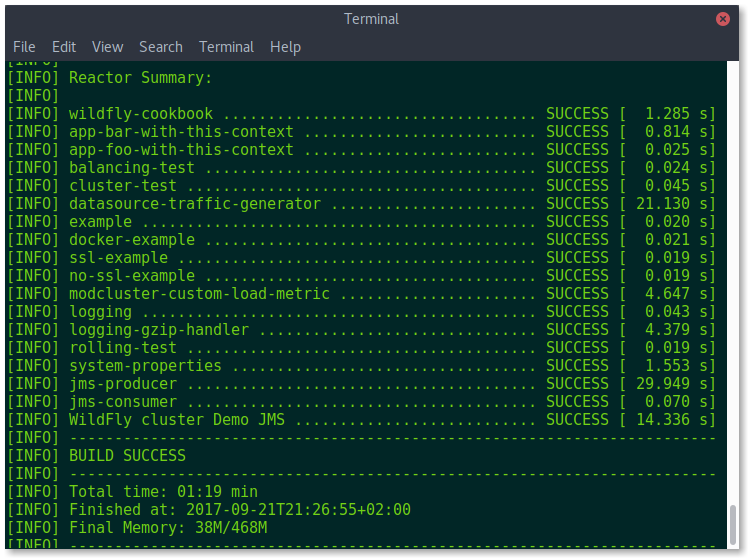The width and height of the screenshot is (748, 558).
Task: Close the Terminal window
Action: pos(722,19)
